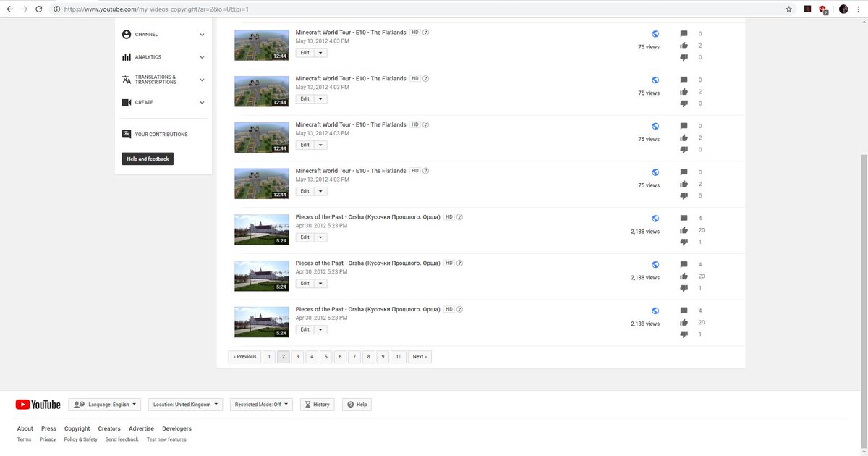
Task: Go to the next page of results
Action: click(x=420, y=356)
